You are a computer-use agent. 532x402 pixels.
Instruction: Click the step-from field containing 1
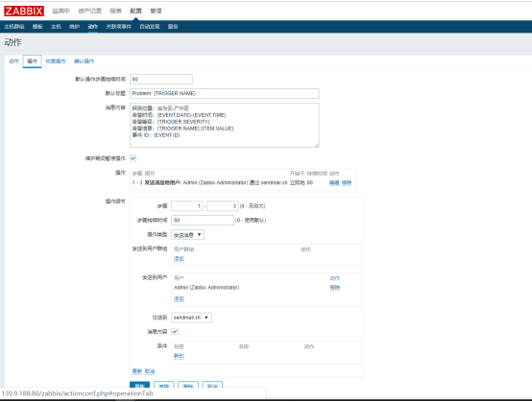[x=187, y=205]
